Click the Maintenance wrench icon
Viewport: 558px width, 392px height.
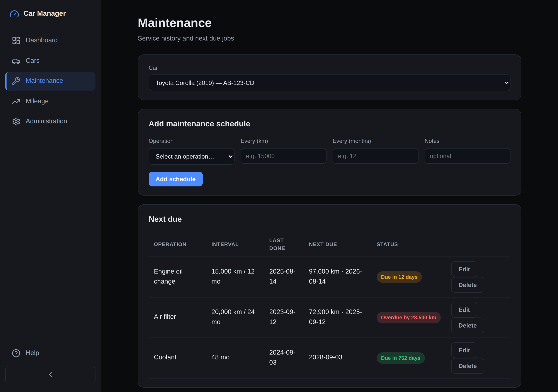[x=16, y=81]
